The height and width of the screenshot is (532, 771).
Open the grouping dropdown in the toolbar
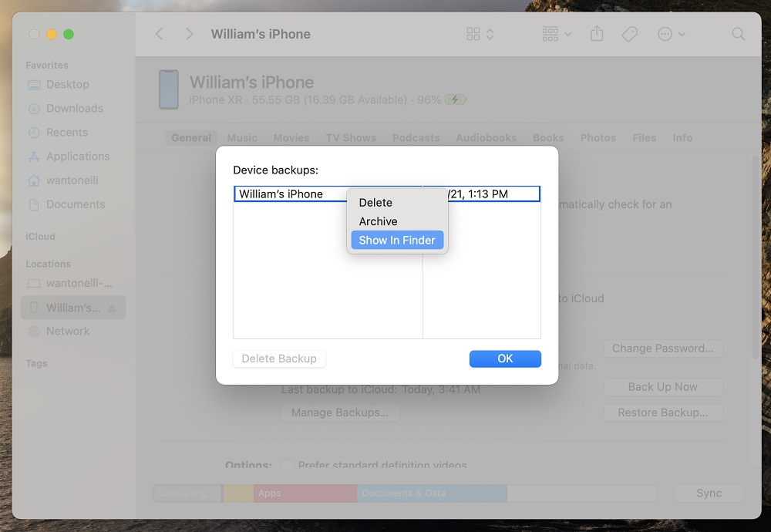[x=555, y=34]
